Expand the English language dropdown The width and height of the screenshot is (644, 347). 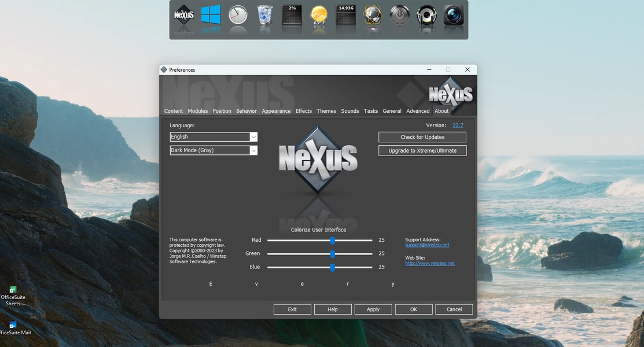(253, 137)
